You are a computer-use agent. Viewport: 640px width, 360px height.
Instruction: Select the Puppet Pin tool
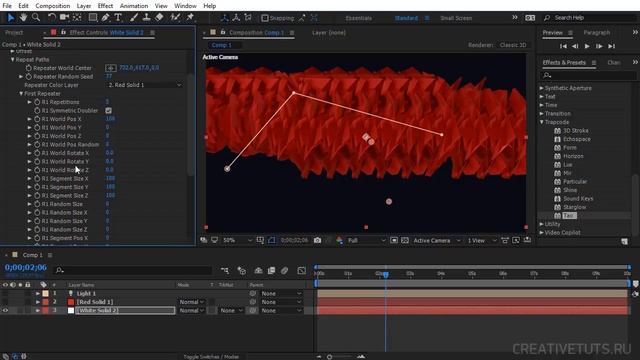(x=190, y=17)
